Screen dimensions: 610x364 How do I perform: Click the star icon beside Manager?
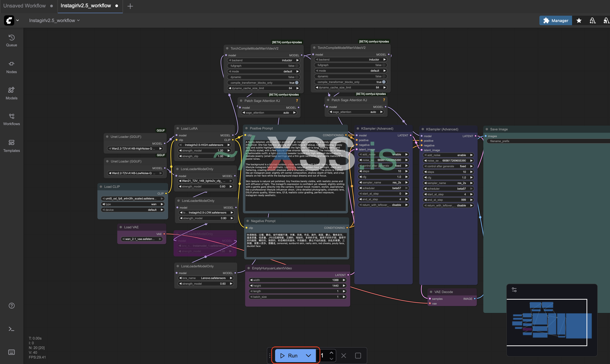579,21
